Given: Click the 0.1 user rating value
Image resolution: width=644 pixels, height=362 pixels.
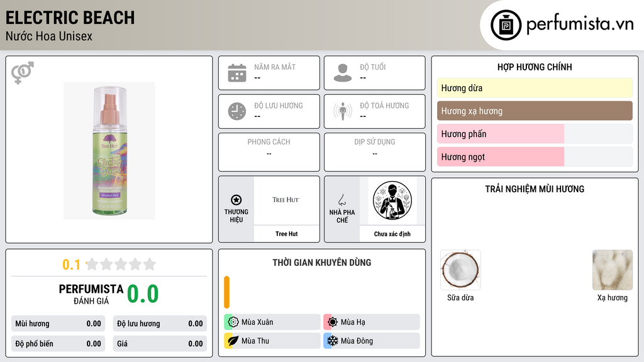Looking at the screenshot, I should [72, 265].
